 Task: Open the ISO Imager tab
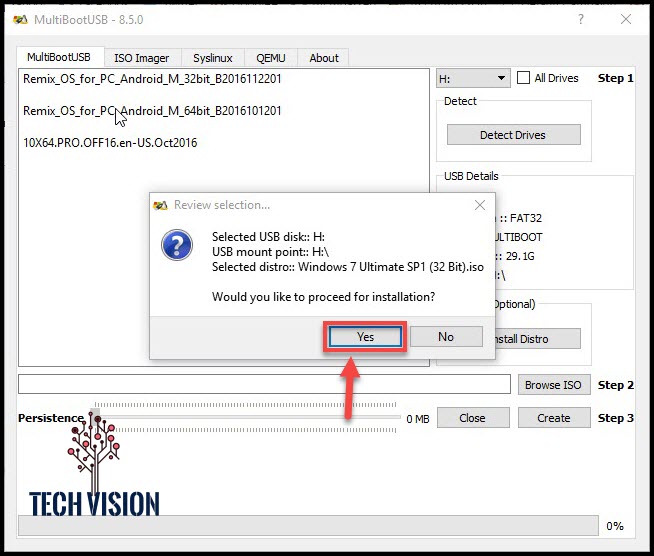(142, 58)
